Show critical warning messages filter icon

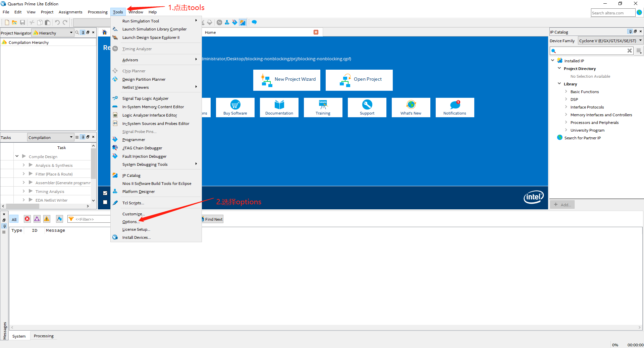[37, 219]
